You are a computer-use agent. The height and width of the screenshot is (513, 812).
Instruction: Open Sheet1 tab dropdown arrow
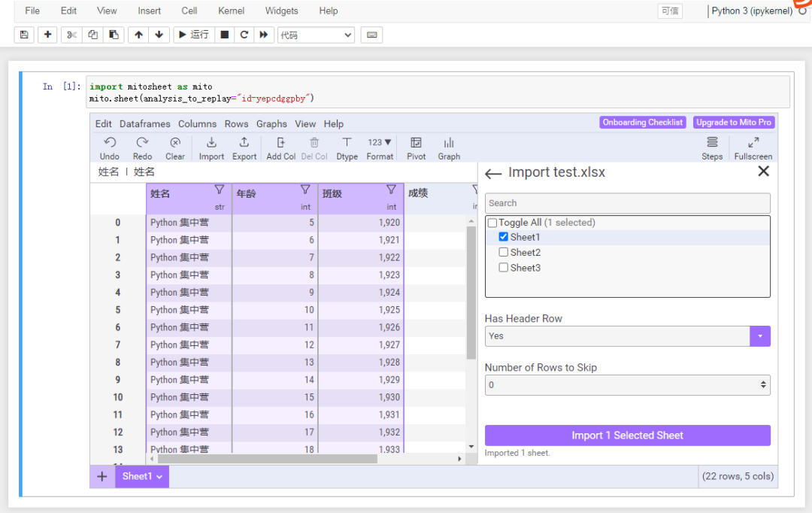click(x=159, y=477)
